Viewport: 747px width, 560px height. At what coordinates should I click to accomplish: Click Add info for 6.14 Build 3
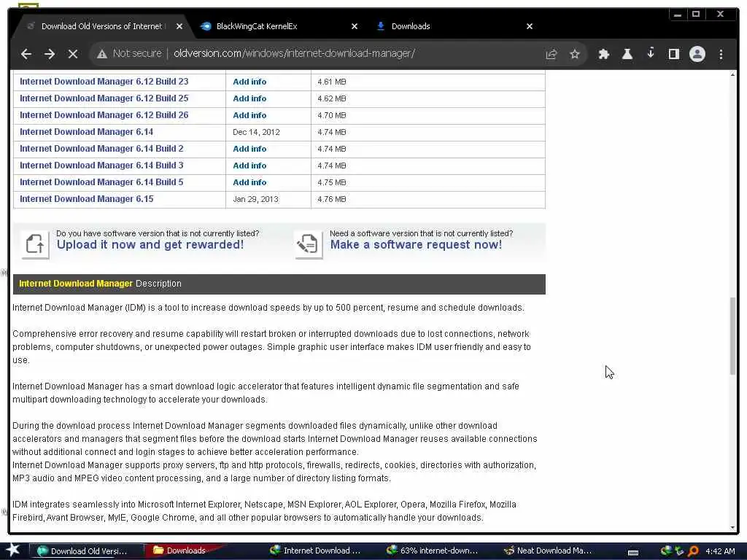click(x=249, y=166)
